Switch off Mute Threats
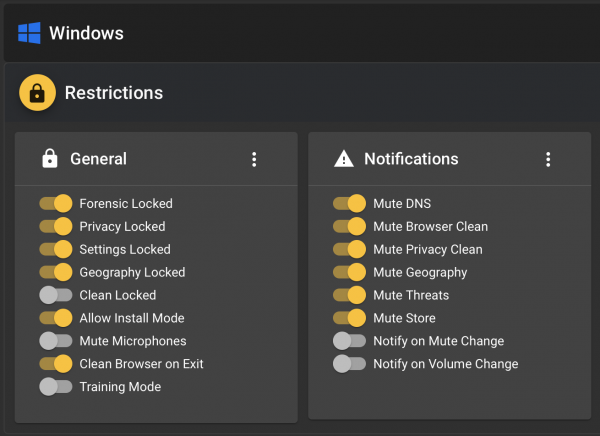The width and height of the screenshot is (600, 436). 349,295
